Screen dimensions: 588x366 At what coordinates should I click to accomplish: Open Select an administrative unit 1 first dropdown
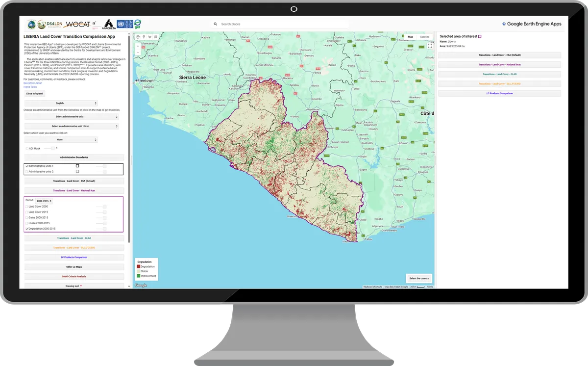pyautogui.click(x=72, y=126)
